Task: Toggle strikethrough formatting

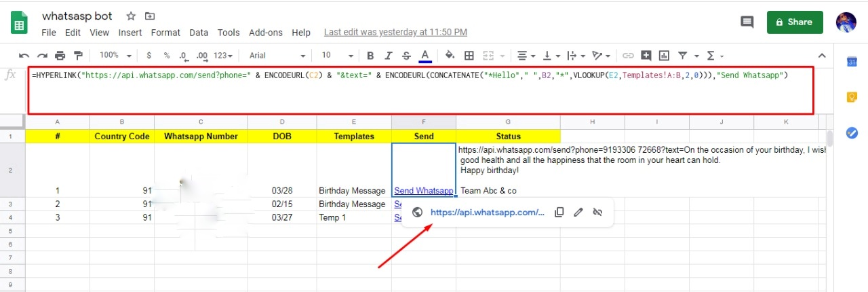Action: [406, 56]
